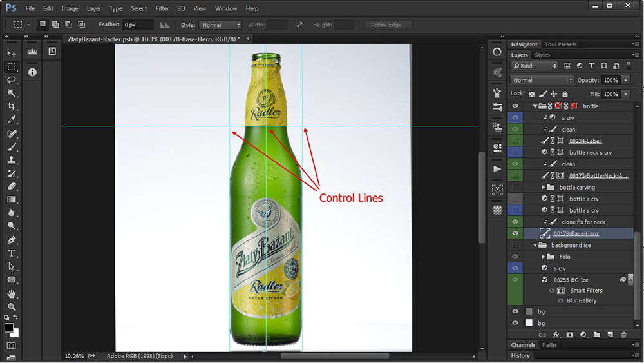Select the Magic Wand tool
The height and width of the screenshot is (363, 644).
click(x=12, y=93)
